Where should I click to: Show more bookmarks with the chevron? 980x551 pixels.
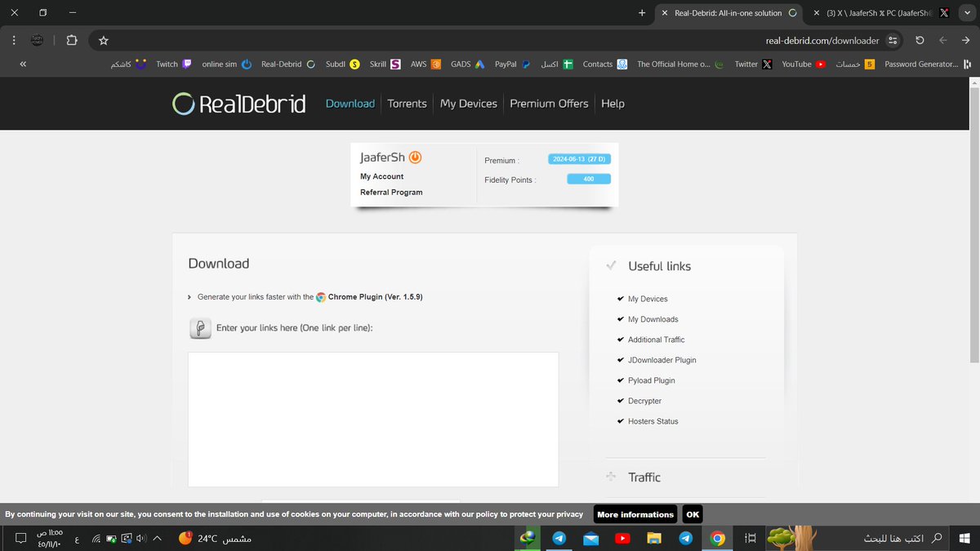tap(22, 64)
